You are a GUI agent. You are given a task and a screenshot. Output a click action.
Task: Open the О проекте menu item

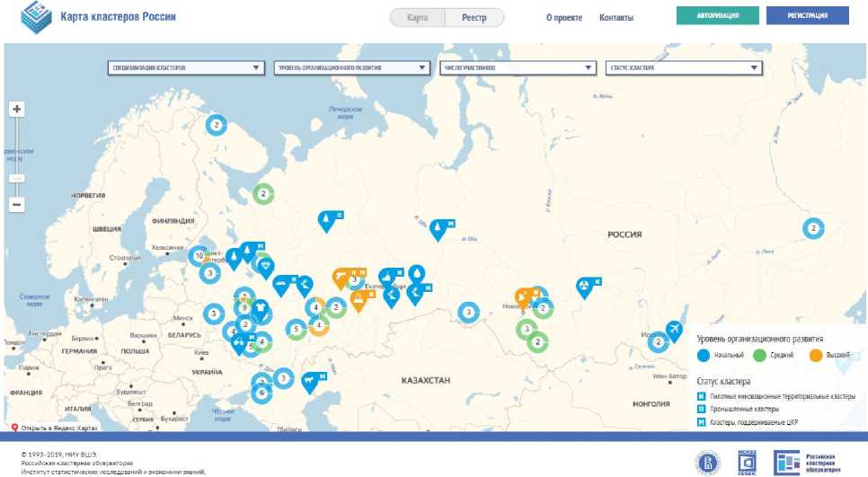pos(564,18)
